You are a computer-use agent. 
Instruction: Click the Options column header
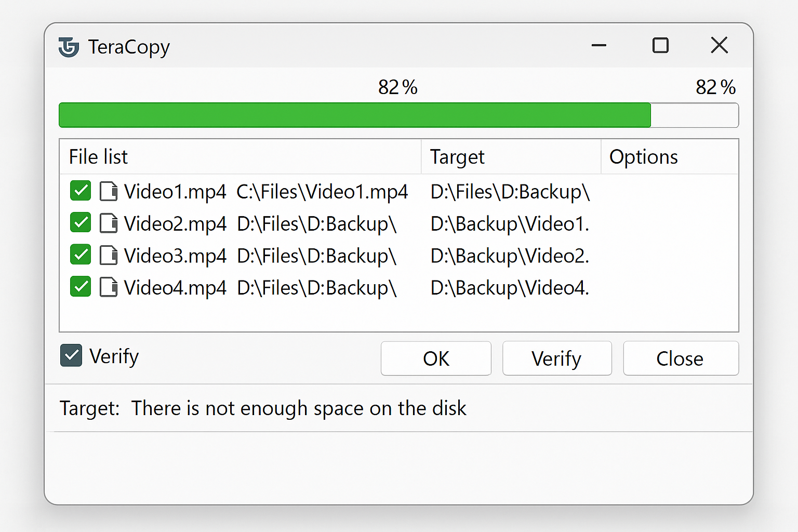[x=644, y=156]
